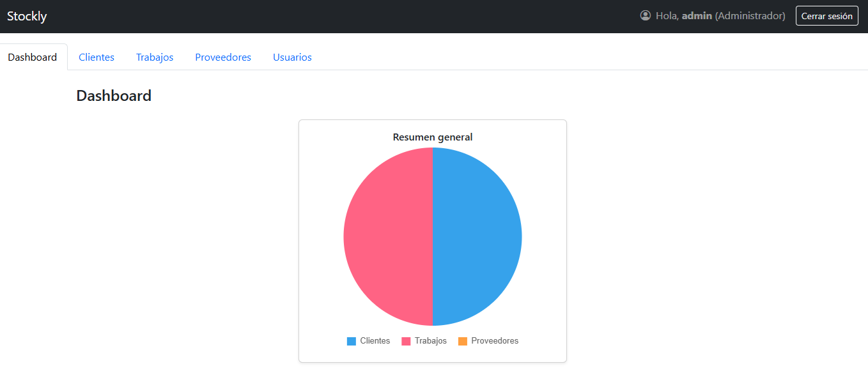Image resolution: width=868 pixels, height=380 pixels.
Task: Click the pink slice of the pie chart
Action: tap(388, 236)
